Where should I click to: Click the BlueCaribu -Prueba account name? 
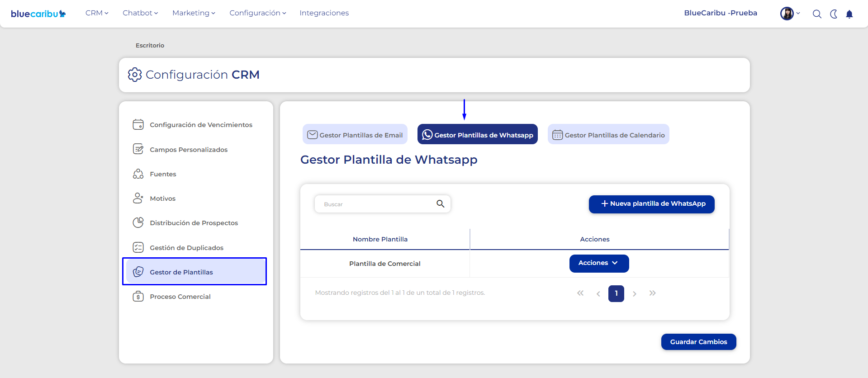(x=721, y=13)
